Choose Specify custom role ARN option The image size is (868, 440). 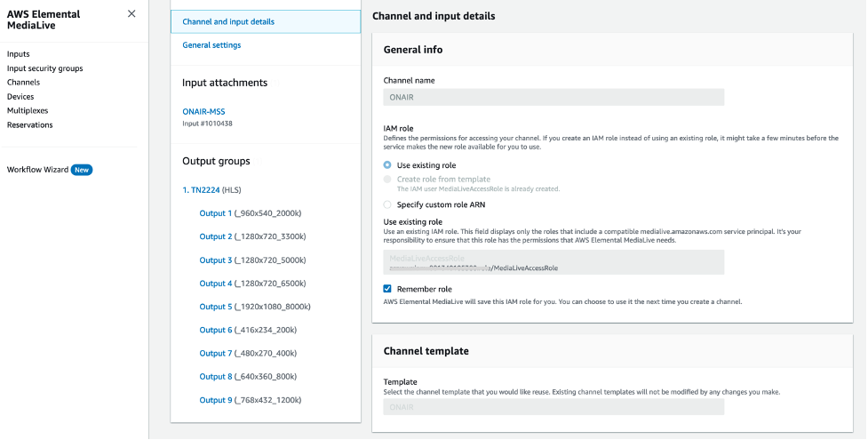pyautogui.click(x=387, y=204)
